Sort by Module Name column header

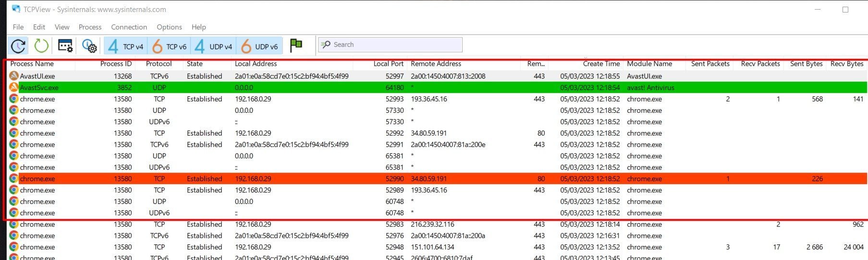649,64
